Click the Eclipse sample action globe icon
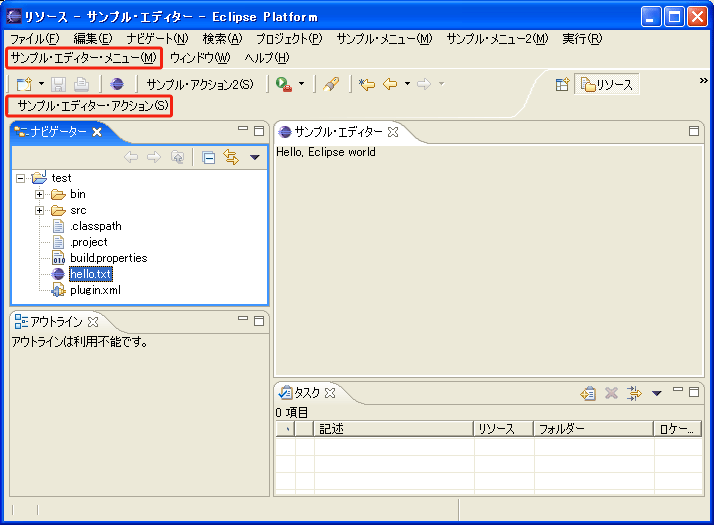 [x=118, y=85]
